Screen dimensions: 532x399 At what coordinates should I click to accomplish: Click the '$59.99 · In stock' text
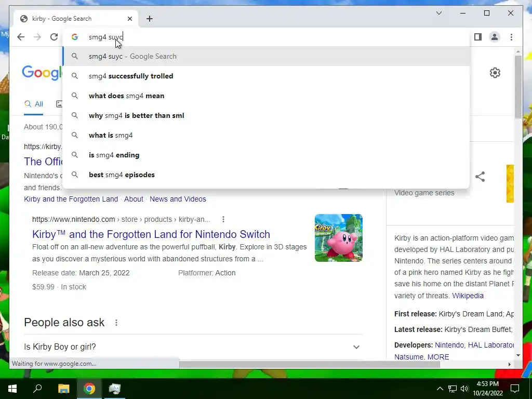point(59,287)
